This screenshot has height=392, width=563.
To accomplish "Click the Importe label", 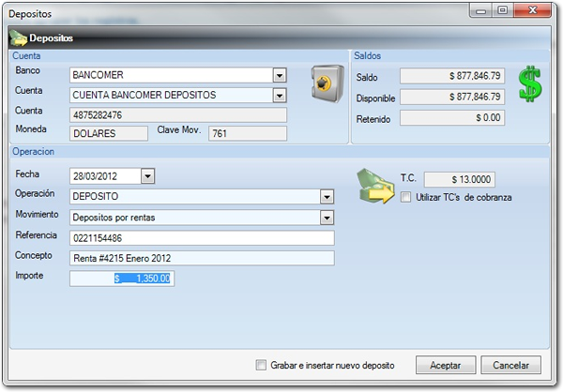I will 29,276.
